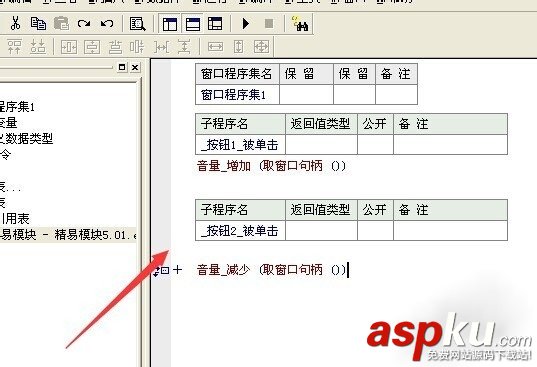Click the 窗口程序集1 name cell
The image size is (537, 367).
[x=237, y=94]
